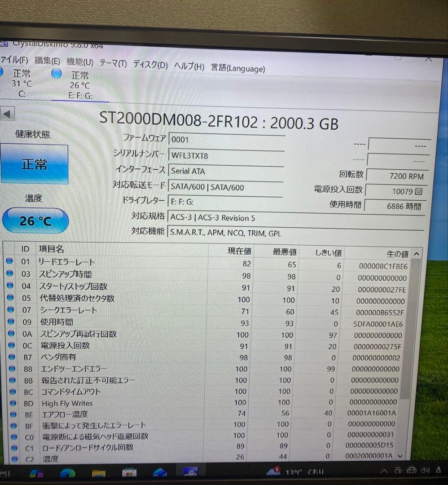
Task: Open the テーマ(T) menu
Action: [x=113, y=63]
